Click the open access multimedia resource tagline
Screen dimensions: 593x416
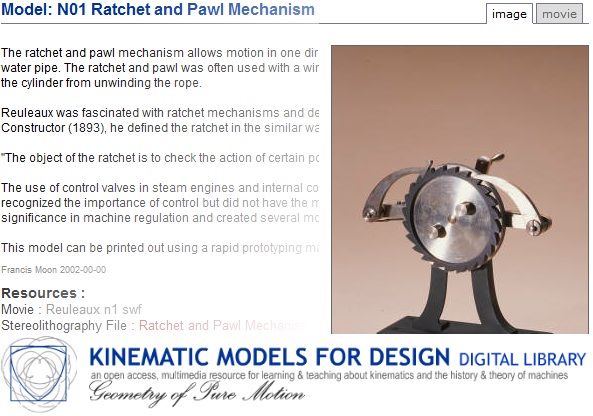click(x=329, y=376)
